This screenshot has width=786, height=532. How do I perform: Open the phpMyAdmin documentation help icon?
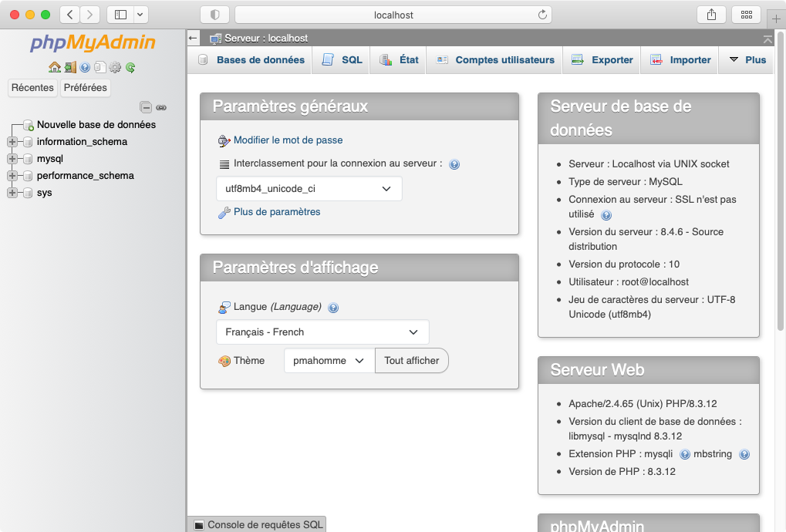[85, 68]
